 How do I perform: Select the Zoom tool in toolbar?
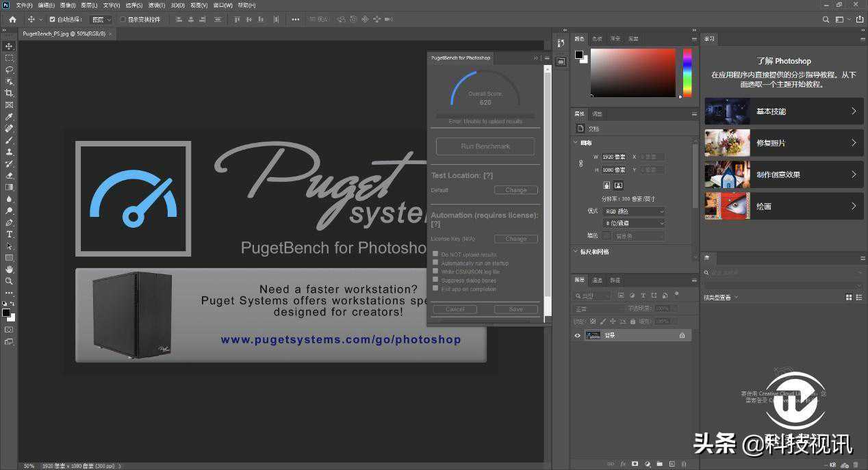(x=9, y=281)
